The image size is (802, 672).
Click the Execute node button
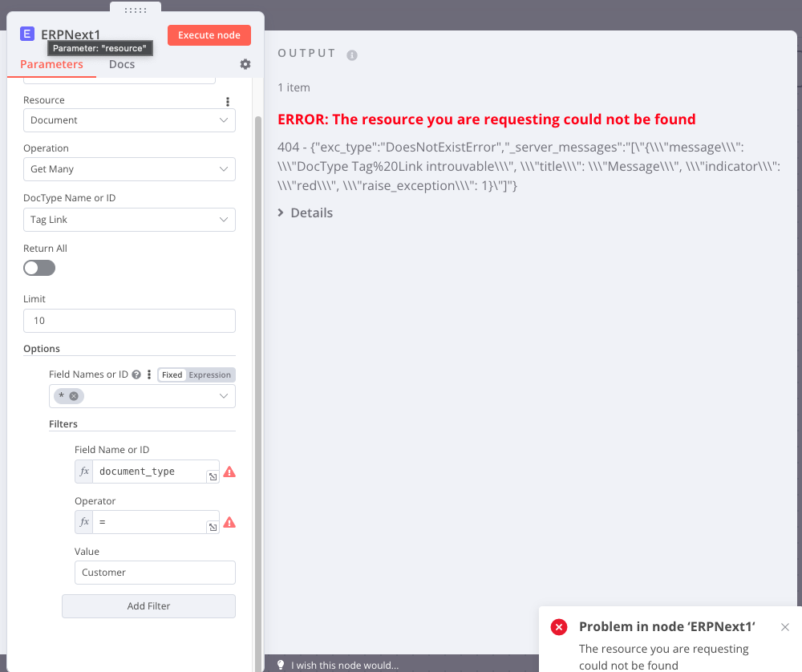coord(209,35)
